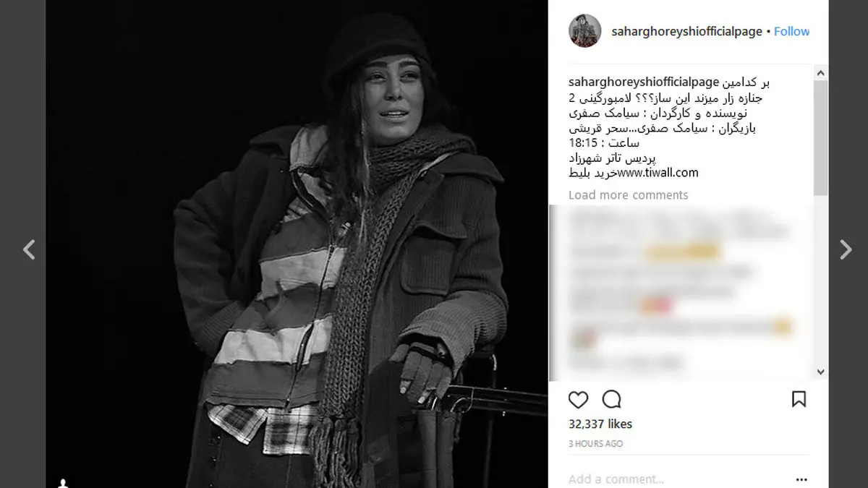The image size is (868, 488).
Task: Open the username link in the caption
Action: [x=644, y=82]
